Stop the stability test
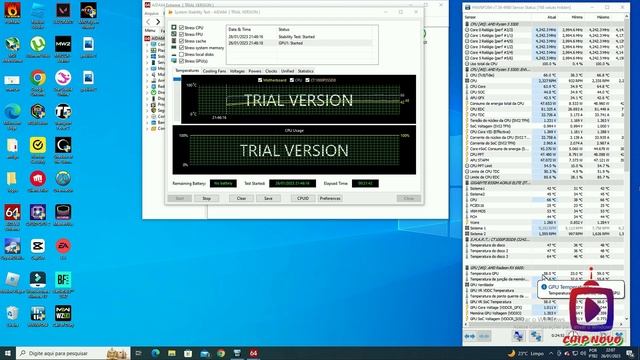Screen dimensions: 640x360 (207, 198)
